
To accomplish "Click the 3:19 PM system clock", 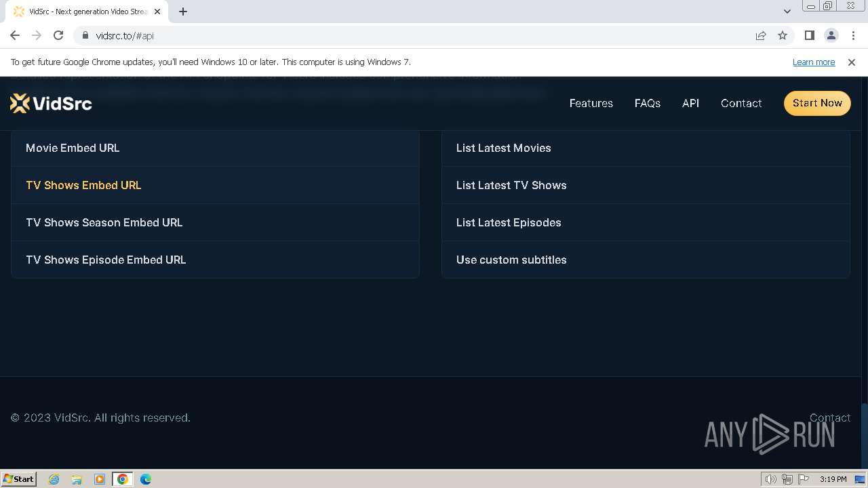I will pyautogui.click(x=833, y=479).
